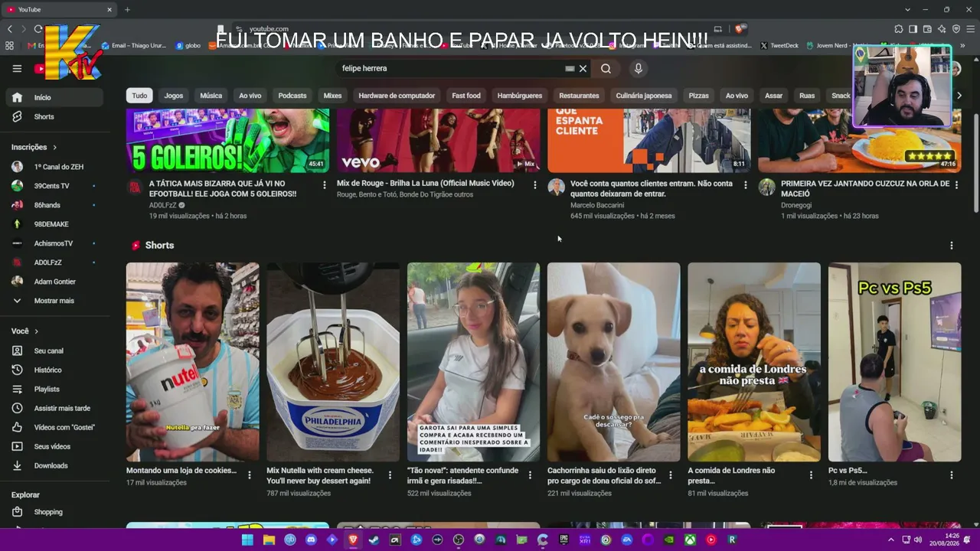This screenshot has width=980, height=551.
Task: Open the browser hamburger menu
Action: point(970,29)
